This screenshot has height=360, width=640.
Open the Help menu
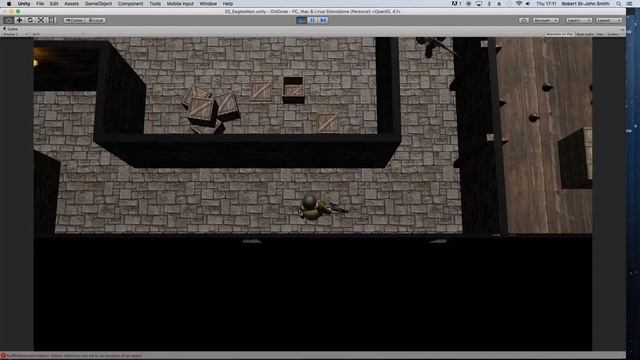(x=228, y=4)
